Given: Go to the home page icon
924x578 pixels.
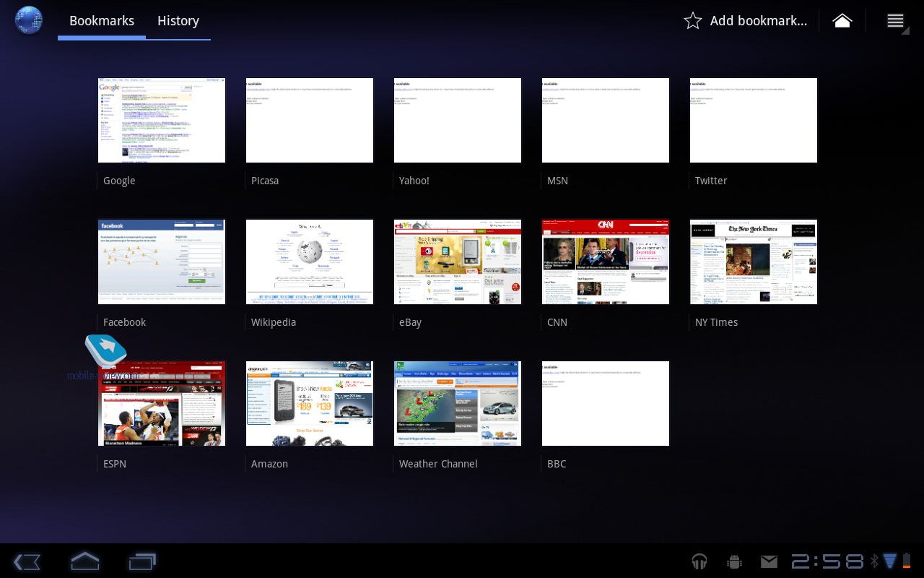Looking at the screenshot, I should tap(842, 21).
